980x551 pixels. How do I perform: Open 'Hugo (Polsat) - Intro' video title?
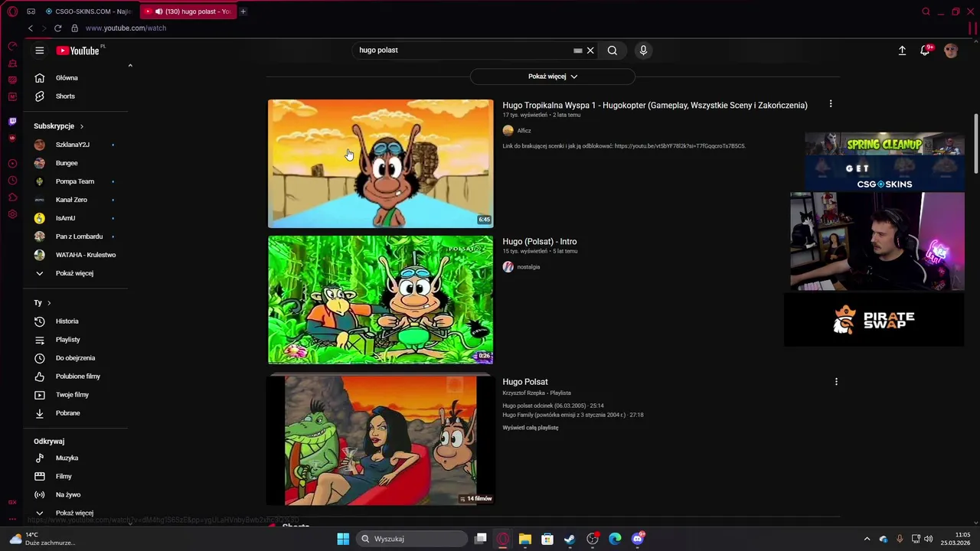540,242
